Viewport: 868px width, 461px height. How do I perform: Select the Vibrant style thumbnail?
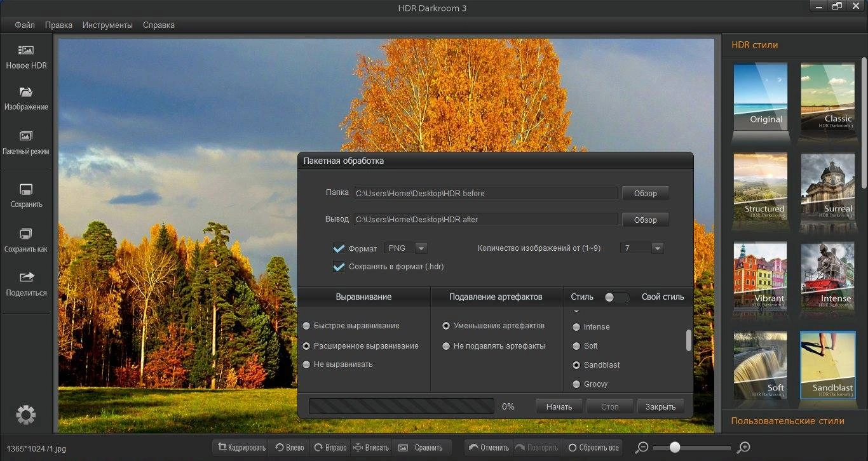[760, 276]
